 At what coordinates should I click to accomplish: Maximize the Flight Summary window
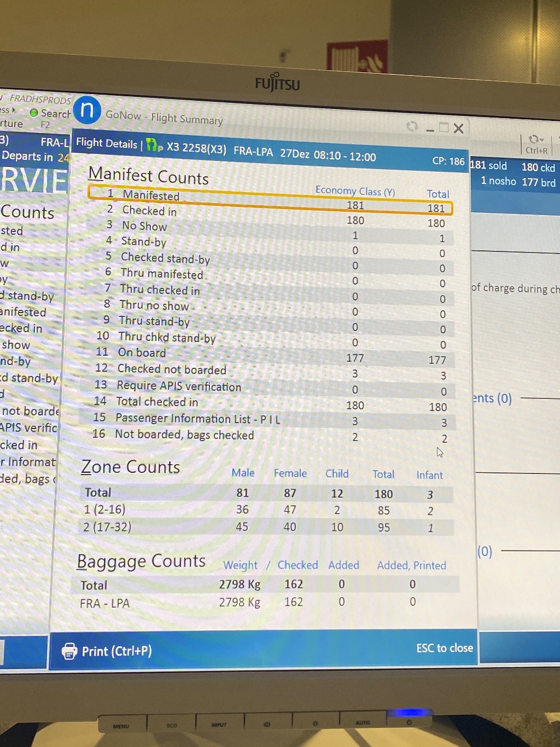(x=444, y=128)
